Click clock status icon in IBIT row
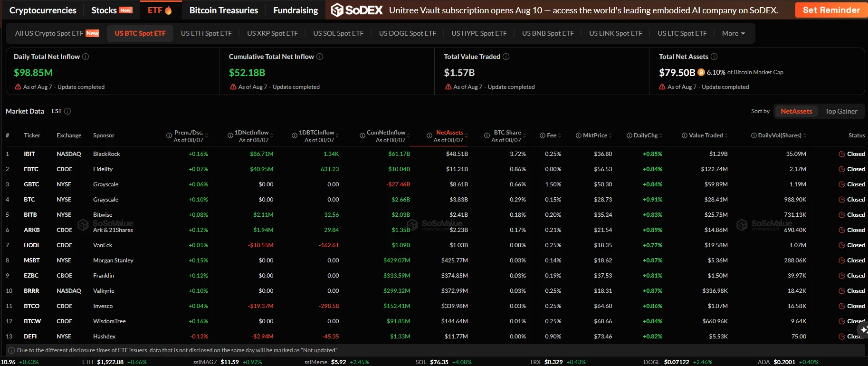The image size is (868, 366). [x=842, y=154]
